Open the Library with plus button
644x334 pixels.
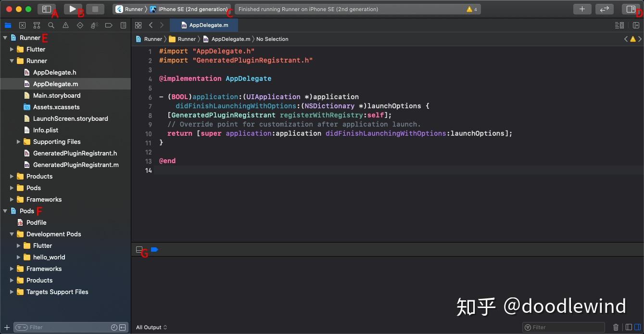(x=582, y=9)
